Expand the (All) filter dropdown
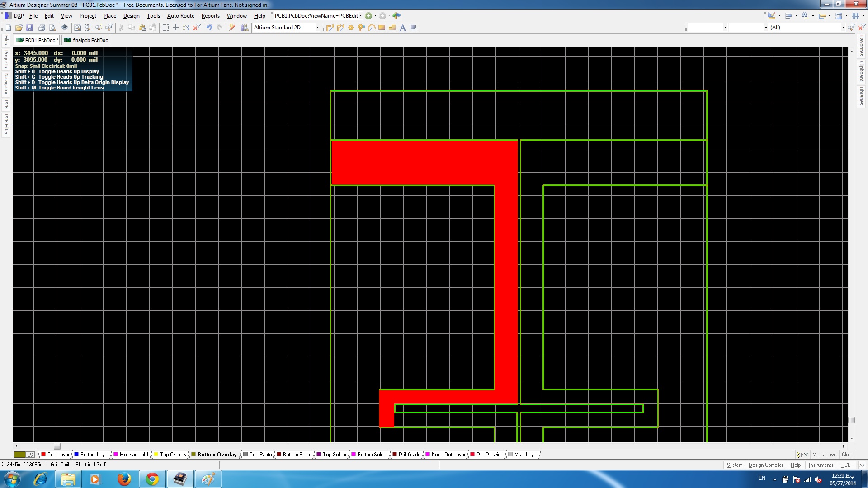 (x=843, y=28)
